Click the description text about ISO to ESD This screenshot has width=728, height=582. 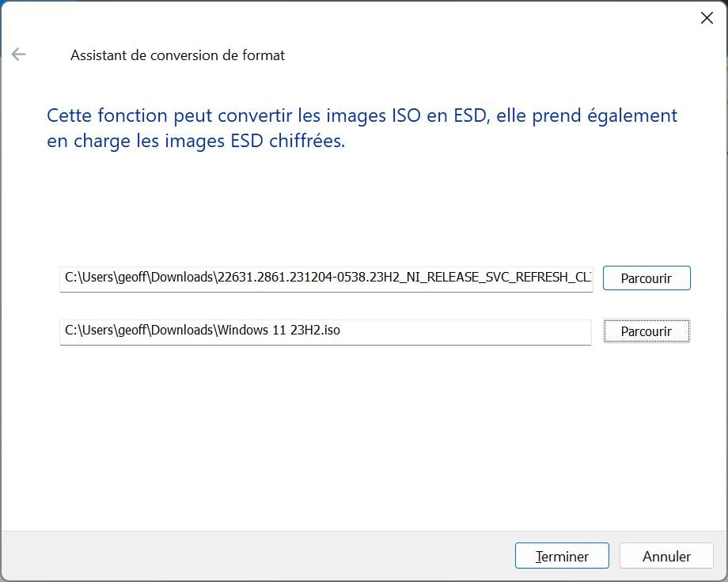click(362, 128)
